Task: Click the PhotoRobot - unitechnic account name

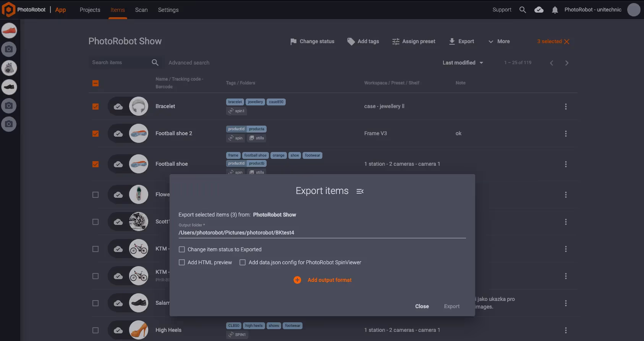Action: (593, 10)
